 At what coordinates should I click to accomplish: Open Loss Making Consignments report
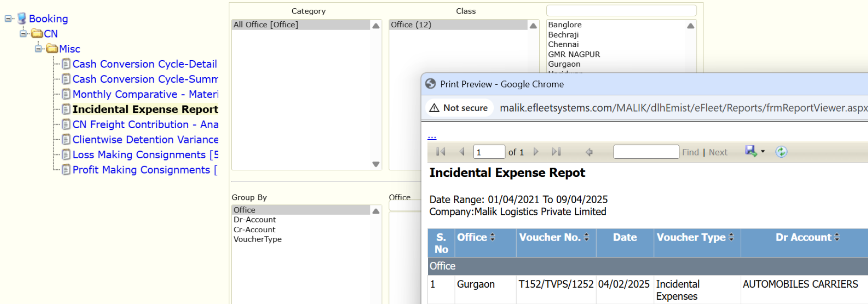[139, 155]
